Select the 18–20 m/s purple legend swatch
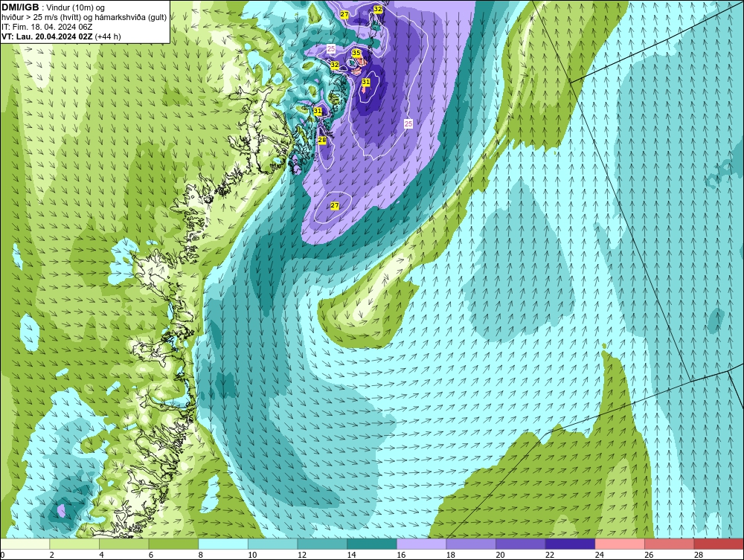The height and width of the screenshot is (560, 744). 471,544
